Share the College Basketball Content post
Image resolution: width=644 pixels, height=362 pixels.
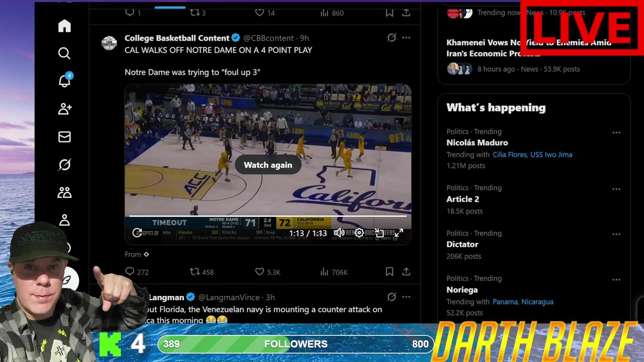click(x=406, y=271)
